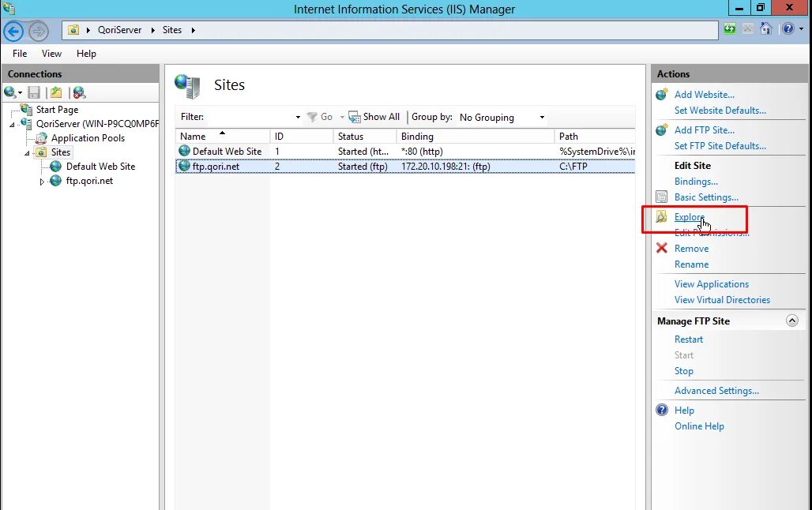Click the save connections disk icon

pyautogui.click(x=34, y=92)
